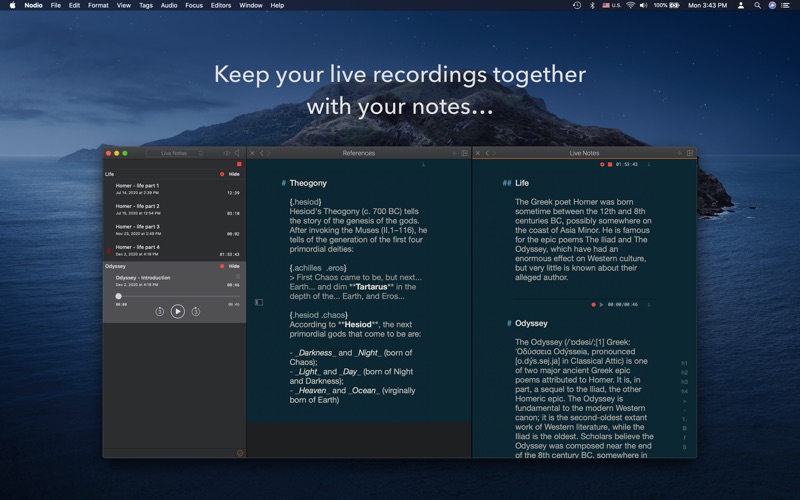800x500 pixels.
Task: Go back in References pane
Action: (262, 153)
